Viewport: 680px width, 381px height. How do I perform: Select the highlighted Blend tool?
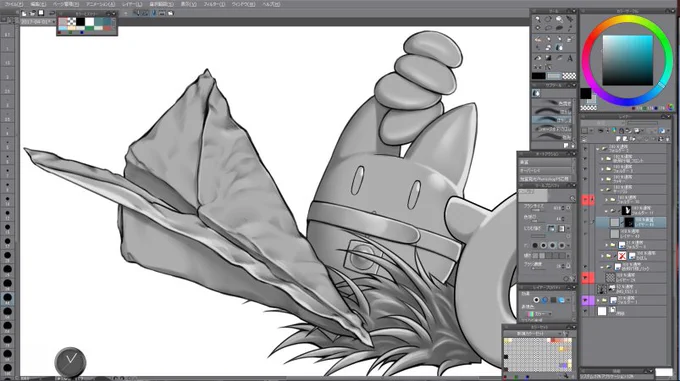click(559, 47)
